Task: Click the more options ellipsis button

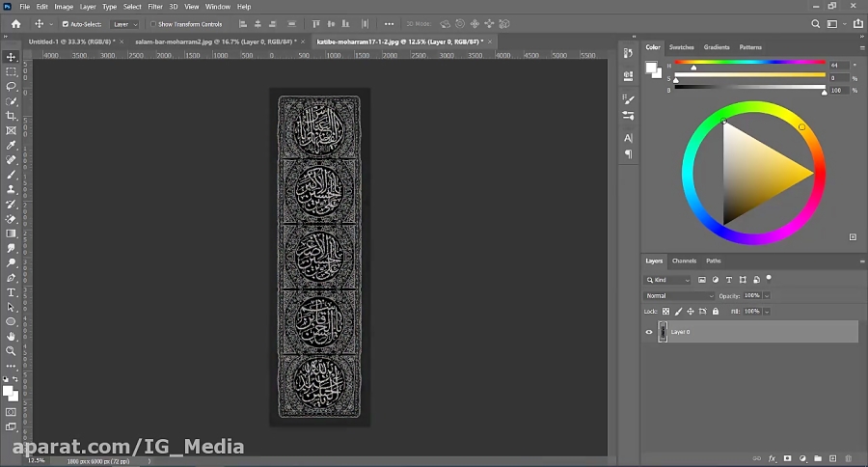Action: click(390, 24)
